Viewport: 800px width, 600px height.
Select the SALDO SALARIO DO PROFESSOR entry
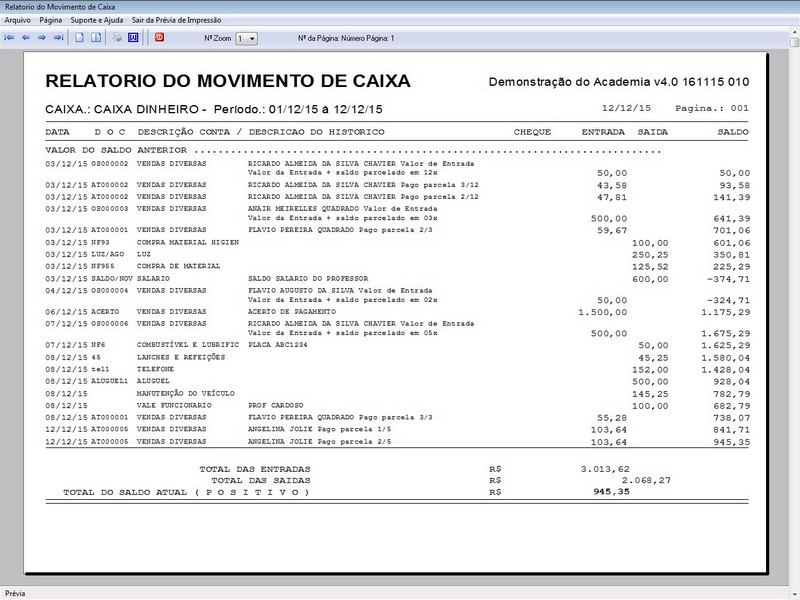[x=308, y=279]
